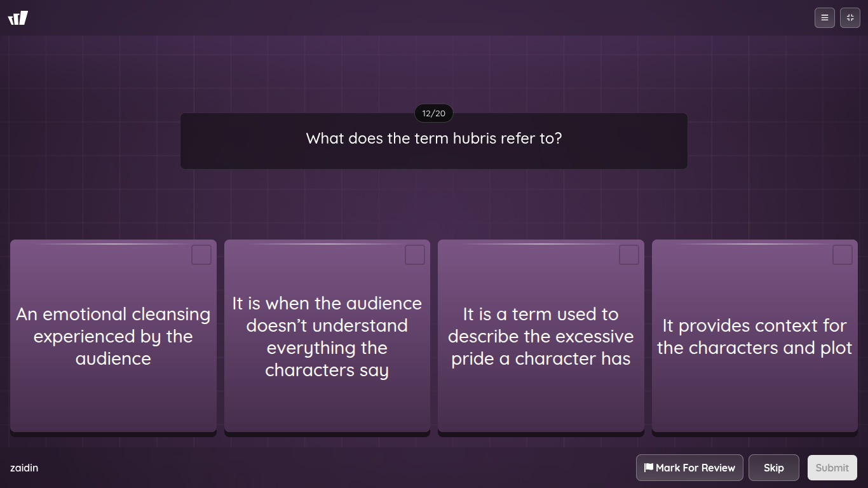
Task: Check the box on the 'provides context' answer card
Action: pos(842,254)
